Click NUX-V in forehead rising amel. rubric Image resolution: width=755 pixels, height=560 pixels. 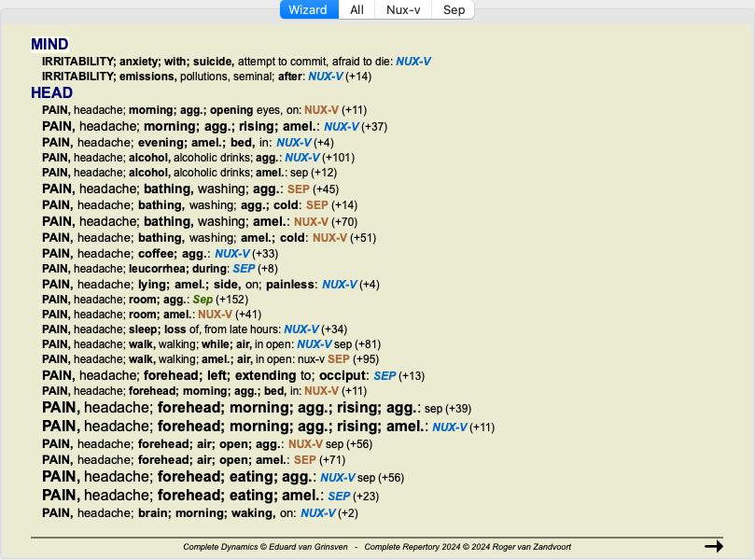coord(450,427)
